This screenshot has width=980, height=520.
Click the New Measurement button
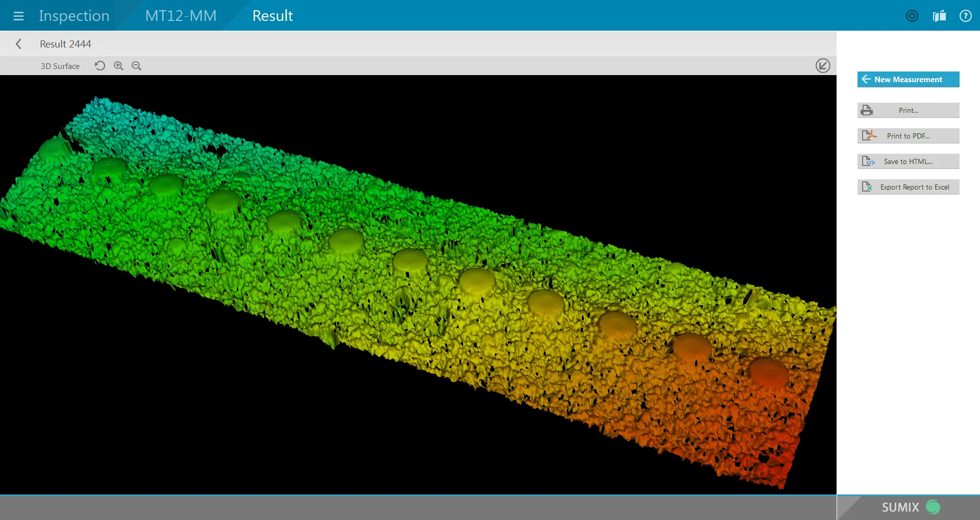[908, 79]
